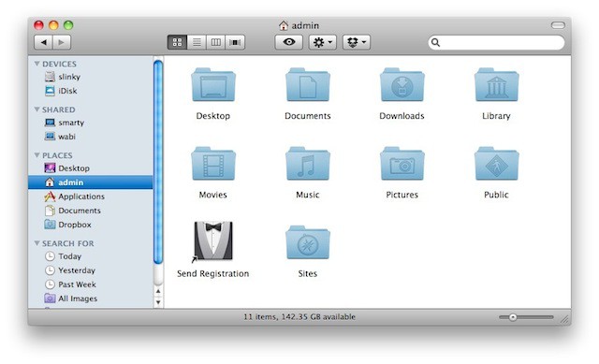Select the Send Registration alias
Screen dimensions: 599x364
click(213, 241)
